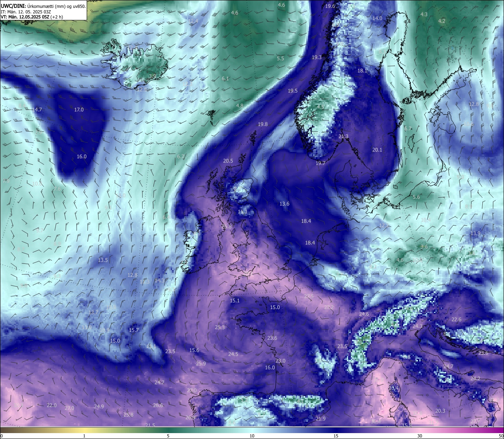The height and width of the screenshot is (439, 504).
Task: Click the 15.6 value in the Bay of Biscay
Action: [x=194, y=350]
